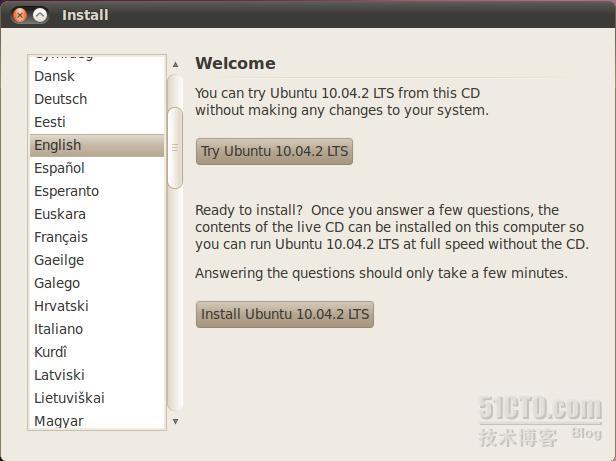Select Lietuviškai as the language
616x461 pixels.
pos(97,398)
